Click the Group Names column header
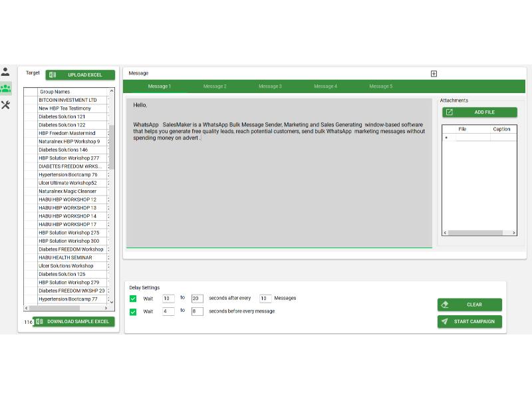The height and width of the screenshot is (399, 532). [x=72, y=92]
